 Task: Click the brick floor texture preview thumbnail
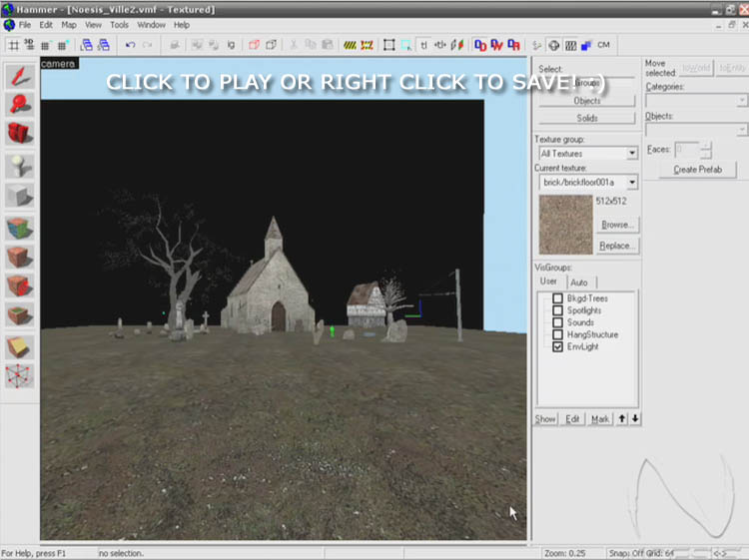click(x=564, y=223)
